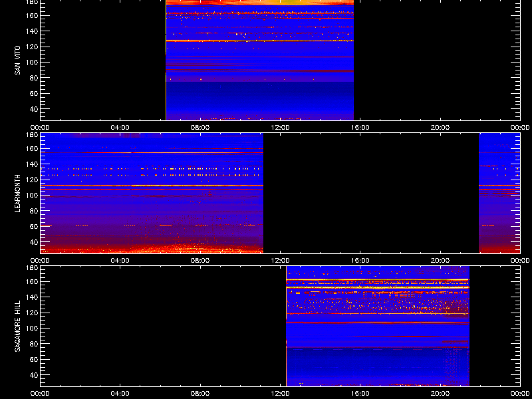
Task: Click 16:00 on San Vito time axis
Action: click(x=360, y=128)
